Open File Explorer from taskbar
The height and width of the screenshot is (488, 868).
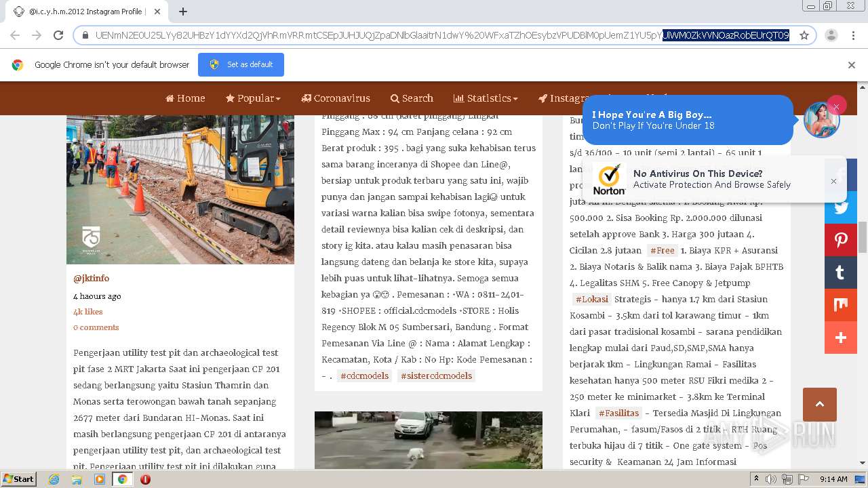(x=77, y=479)
